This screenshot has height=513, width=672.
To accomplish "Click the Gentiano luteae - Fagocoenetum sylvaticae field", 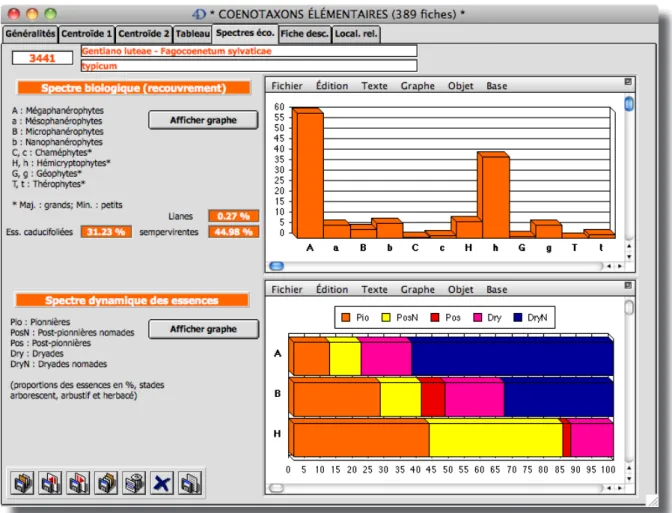I will [249, 51].
